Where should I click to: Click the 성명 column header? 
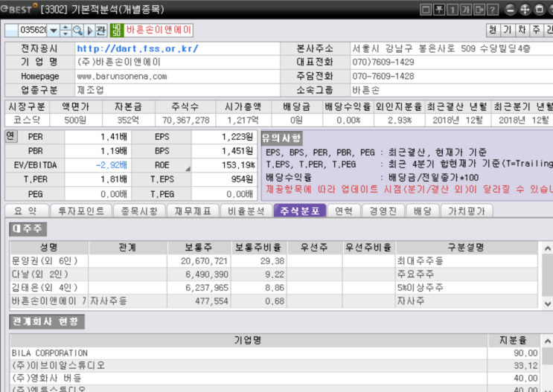49,248
